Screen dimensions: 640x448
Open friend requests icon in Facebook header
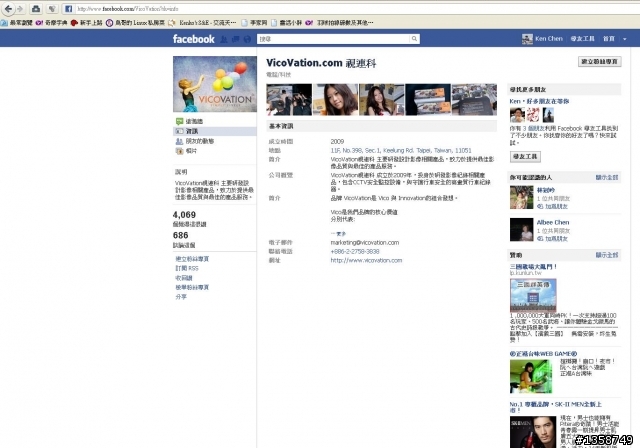coord(224,39)
